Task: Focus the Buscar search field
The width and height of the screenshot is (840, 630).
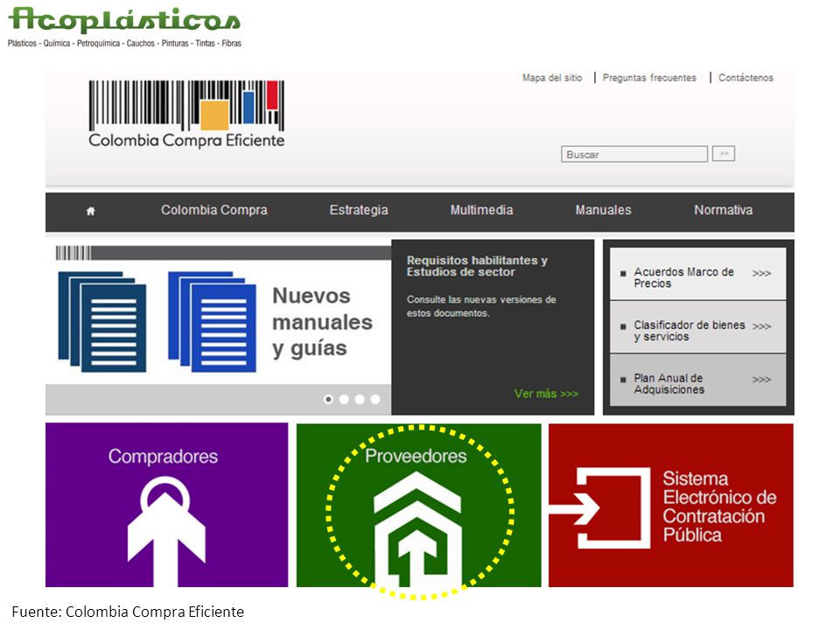Action: pyautogui.click(x=634, y=154)
